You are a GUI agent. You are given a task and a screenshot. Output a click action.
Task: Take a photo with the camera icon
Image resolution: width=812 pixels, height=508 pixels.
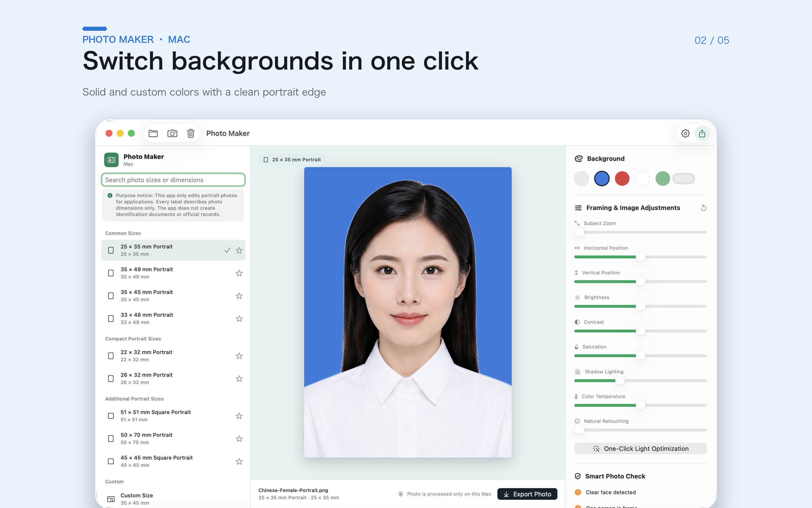coord(172,133)
